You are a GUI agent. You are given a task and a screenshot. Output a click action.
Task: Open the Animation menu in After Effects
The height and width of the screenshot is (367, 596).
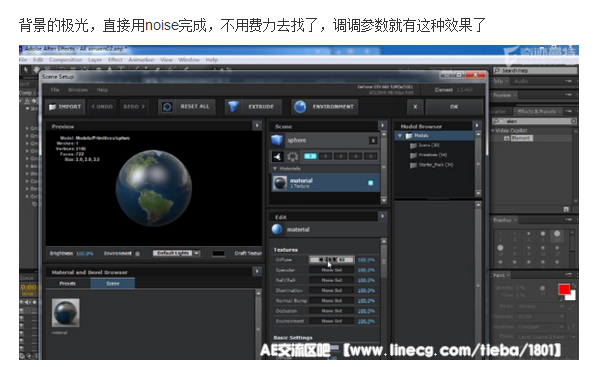(x=141, y=60)
